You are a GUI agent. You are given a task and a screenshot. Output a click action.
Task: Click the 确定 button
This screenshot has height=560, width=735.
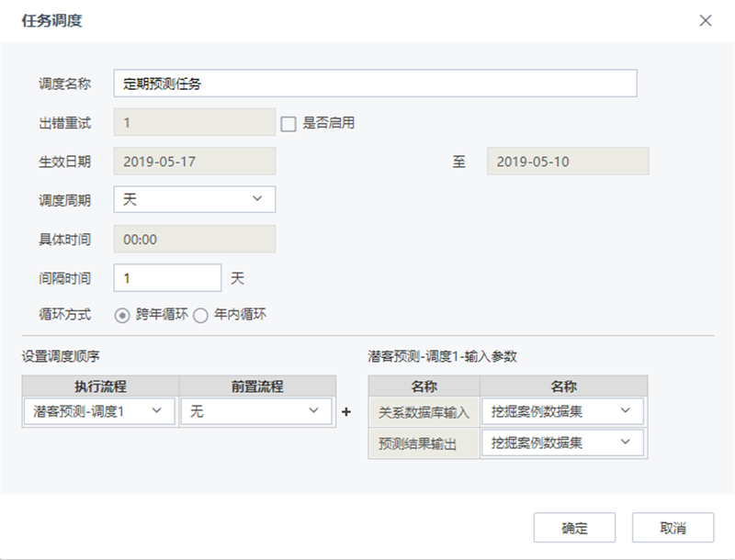coord(573,527)
